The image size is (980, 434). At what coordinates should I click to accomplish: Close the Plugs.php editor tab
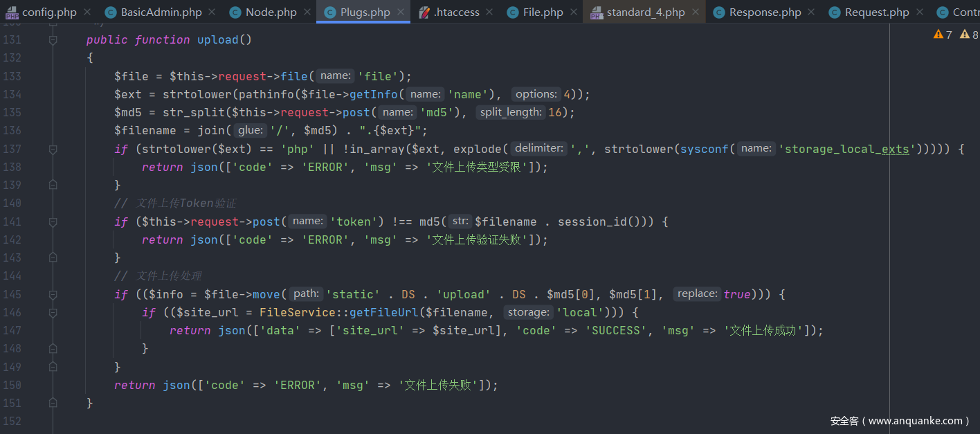click(399, 12)
